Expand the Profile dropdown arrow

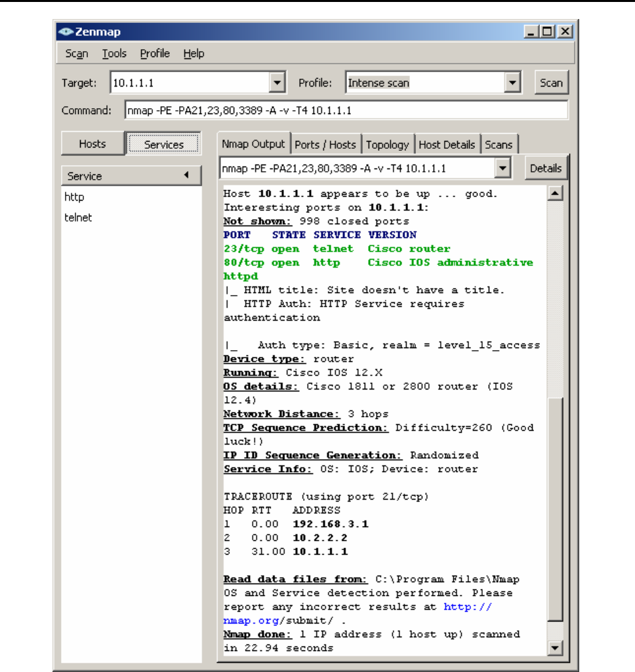pyautogui.click(x=512, y=83)
